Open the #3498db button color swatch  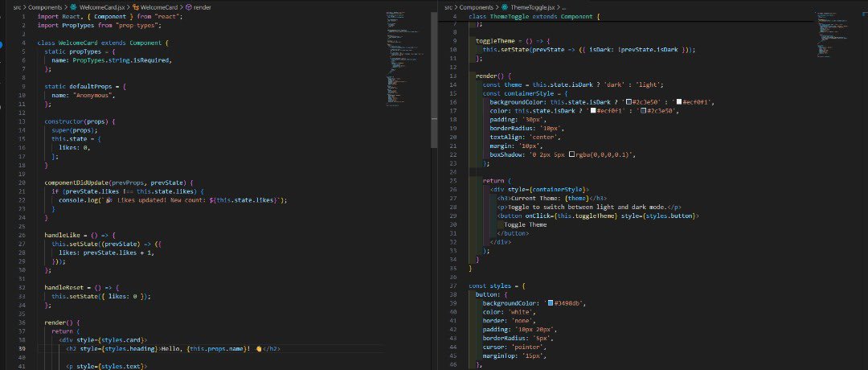click(551, 303)
